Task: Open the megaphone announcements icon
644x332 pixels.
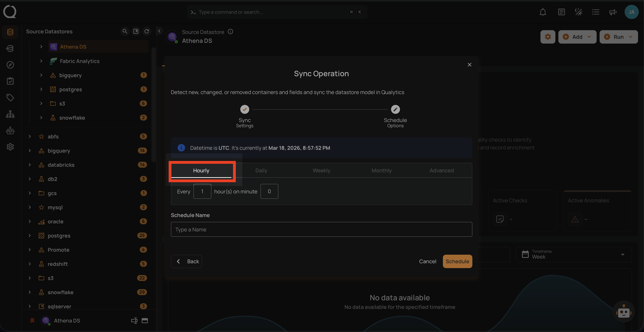Action: click(612, 12)
